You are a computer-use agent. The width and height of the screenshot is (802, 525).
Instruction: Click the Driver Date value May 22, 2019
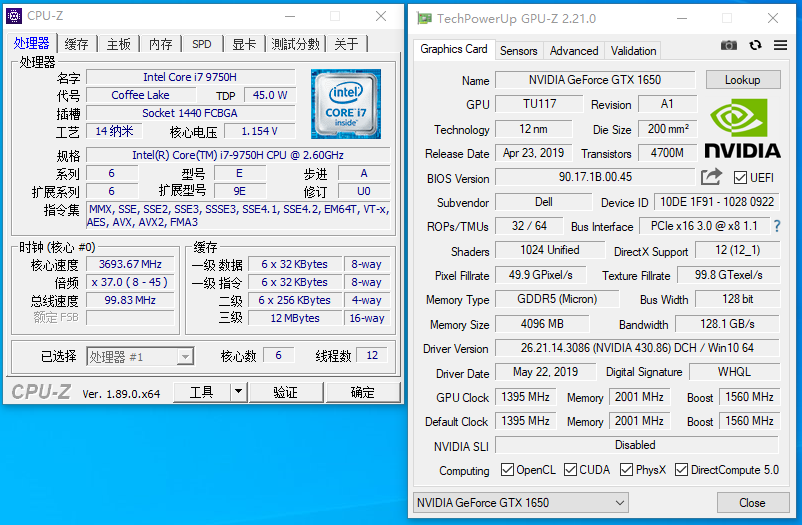(545, 371)
